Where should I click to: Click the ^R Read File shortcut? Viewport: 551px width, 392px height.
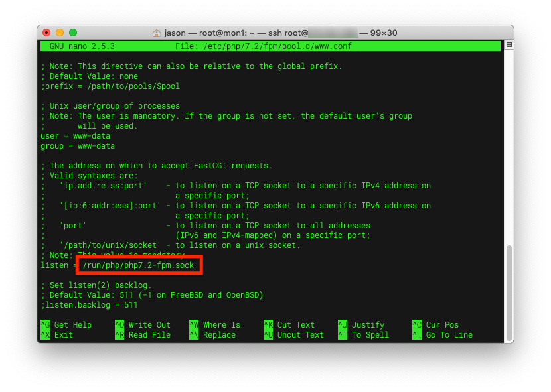[x=143, y=335]
